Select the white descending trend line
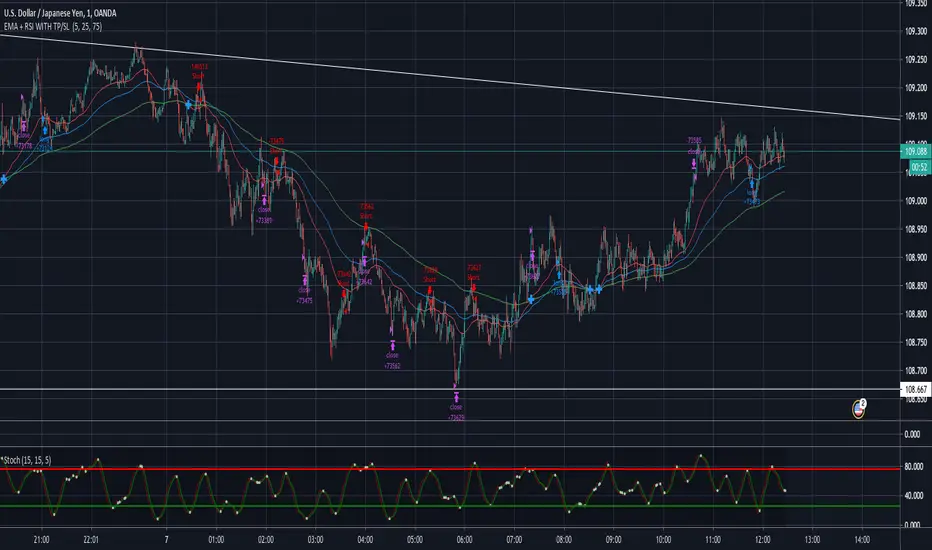Viewport: 932px width, 550px height. click(450, 77)
